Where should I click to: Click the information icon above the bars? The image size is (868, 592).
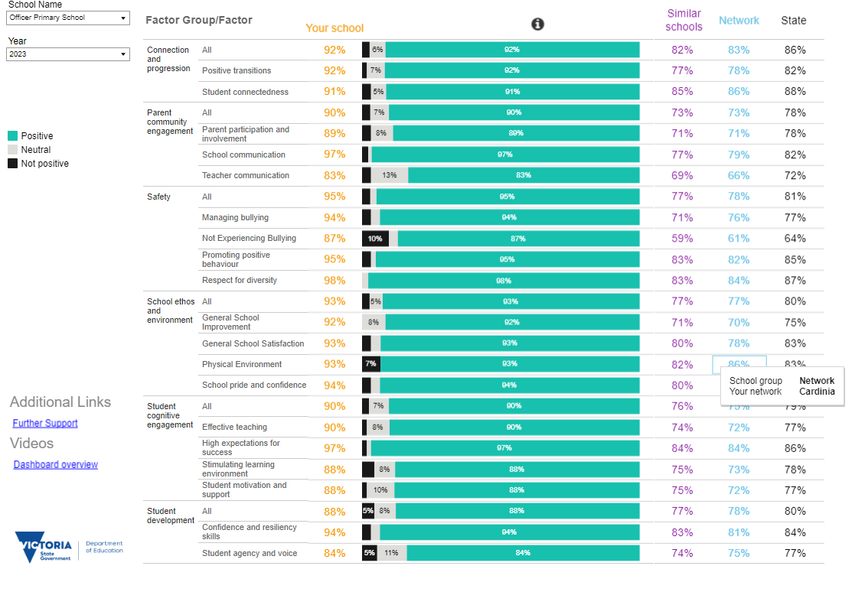[x=537, y=24]
